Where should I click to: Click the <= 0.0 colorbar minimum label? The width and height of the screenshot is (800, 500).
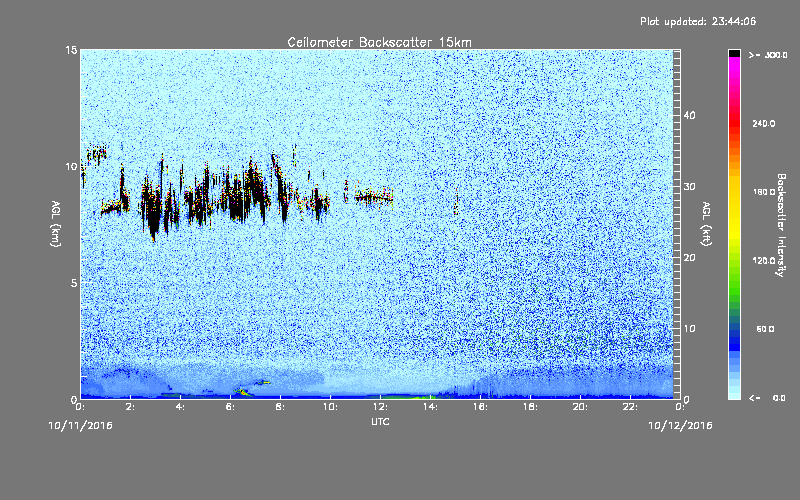pyautogui.click(x=767, y=398)
